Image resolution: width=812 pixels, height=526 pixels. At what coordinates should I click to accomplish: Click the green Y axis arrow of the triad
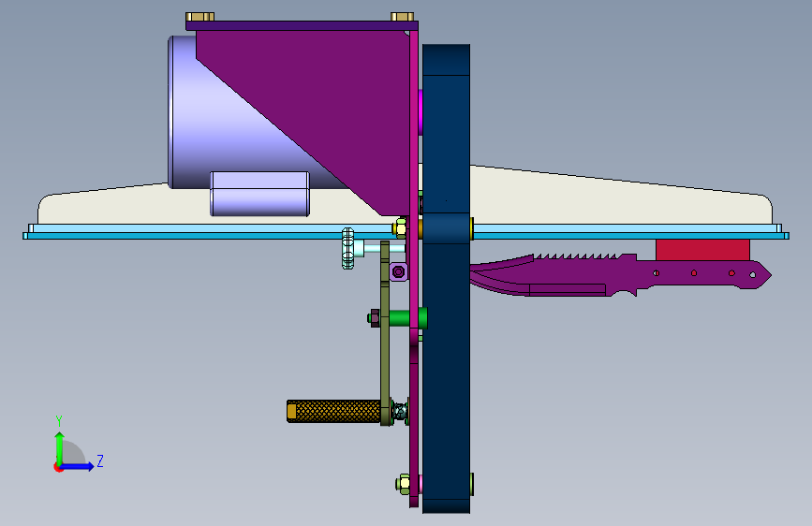[x=60, y=447]
